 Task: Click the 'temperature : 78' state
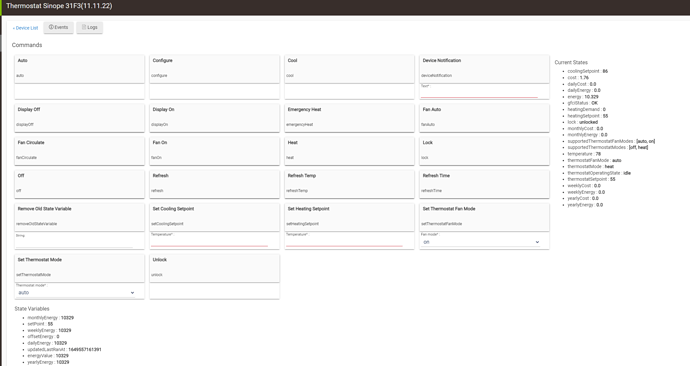(x=584, y=154)
